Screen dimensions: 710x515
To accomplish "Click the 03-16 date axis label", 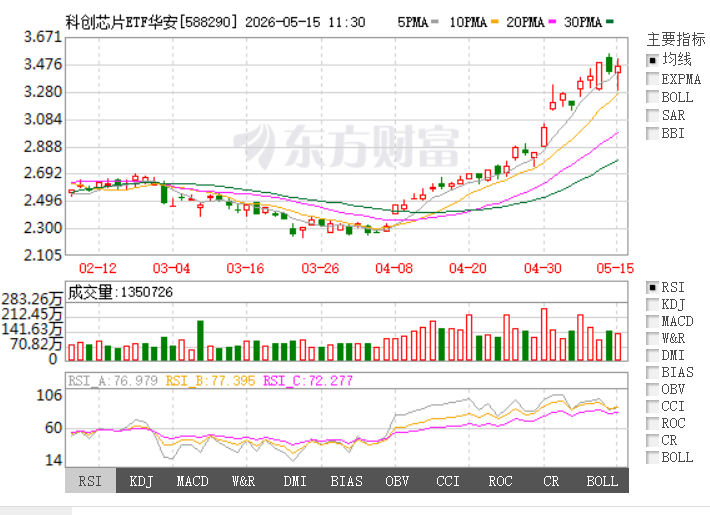I will pos(245,268).
